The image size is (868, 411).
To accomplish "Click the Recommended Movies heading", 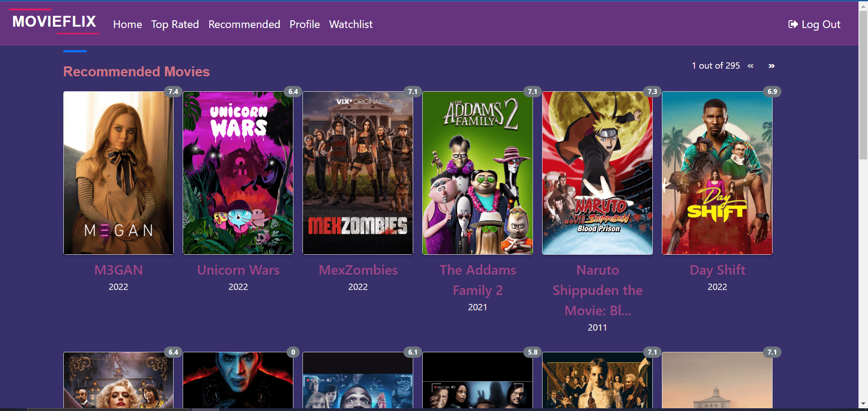I will tap(137, 72).
